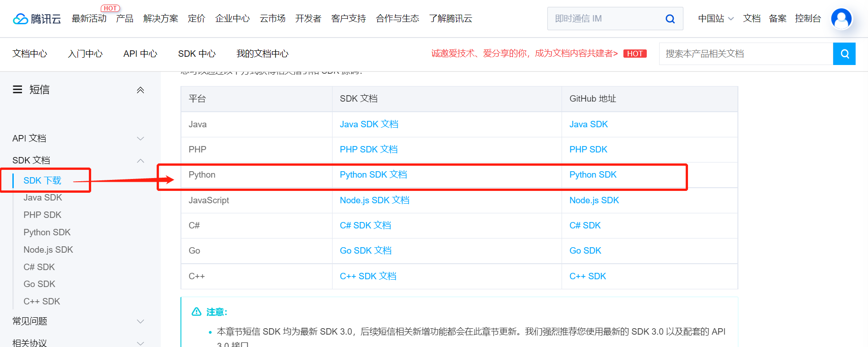
Task: Click the JavaScript platform cell
Action: (x=257, y=201)
